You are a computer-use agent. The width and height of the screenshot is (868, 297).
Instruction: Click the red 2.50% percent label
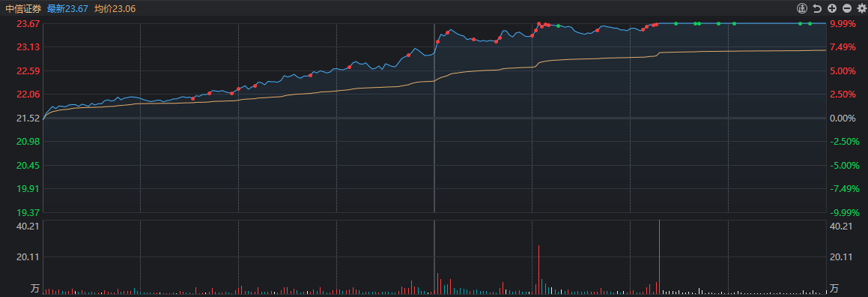[x=843, y=94]
